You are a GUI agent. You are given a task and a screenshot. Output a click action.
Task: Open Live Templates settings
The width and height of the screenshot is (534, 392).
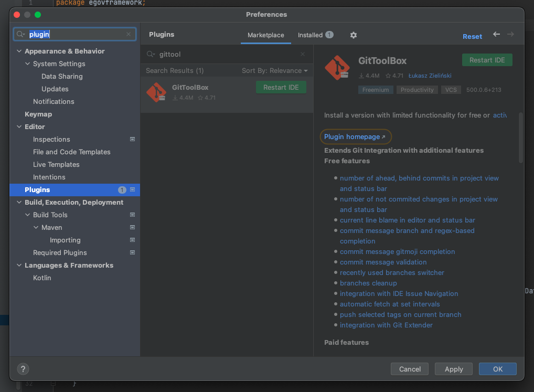coord(56,164)
